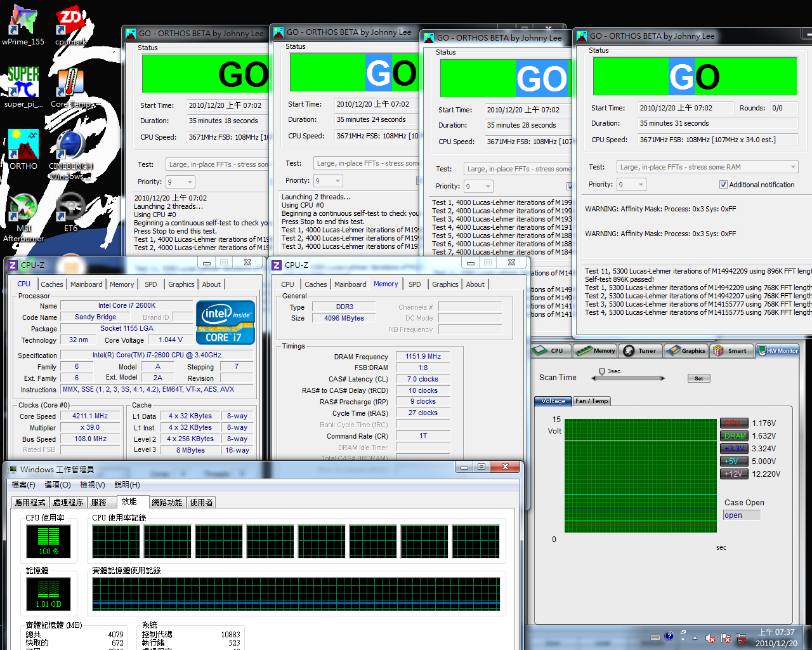The image size is (812, 650).
Task: Open the EasyTune Memory tab with RAM icon
Action: 594,350
